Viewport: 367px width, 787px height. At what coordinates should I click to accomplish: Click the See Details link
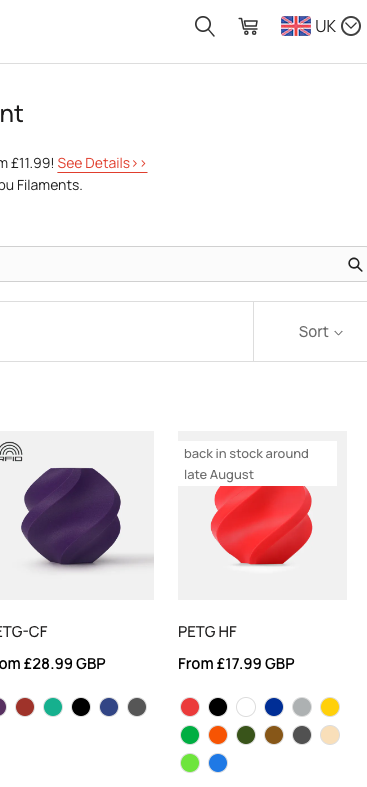click(102, 163)
